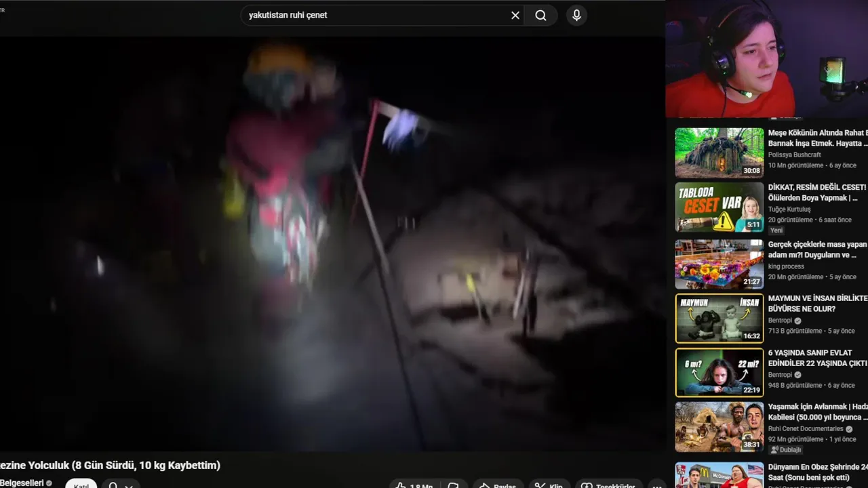This screenshot has height=488, width=868.
Task: Visit Bentropi channel under the MAYMUN VE İNSAN video
Action: 780,321
